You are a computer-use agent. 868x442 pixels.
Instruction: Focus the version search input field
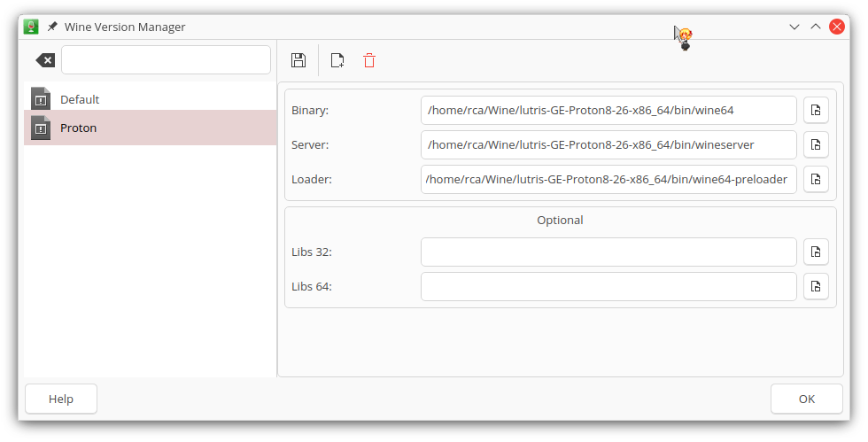click(x=167, y=60)
